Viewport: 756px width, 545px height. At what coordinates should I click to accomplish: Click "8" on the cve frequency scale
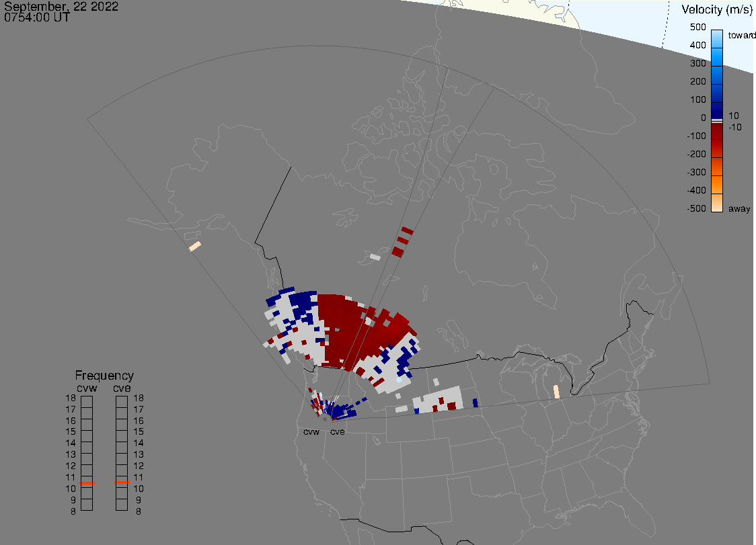[x=139, y=512]
